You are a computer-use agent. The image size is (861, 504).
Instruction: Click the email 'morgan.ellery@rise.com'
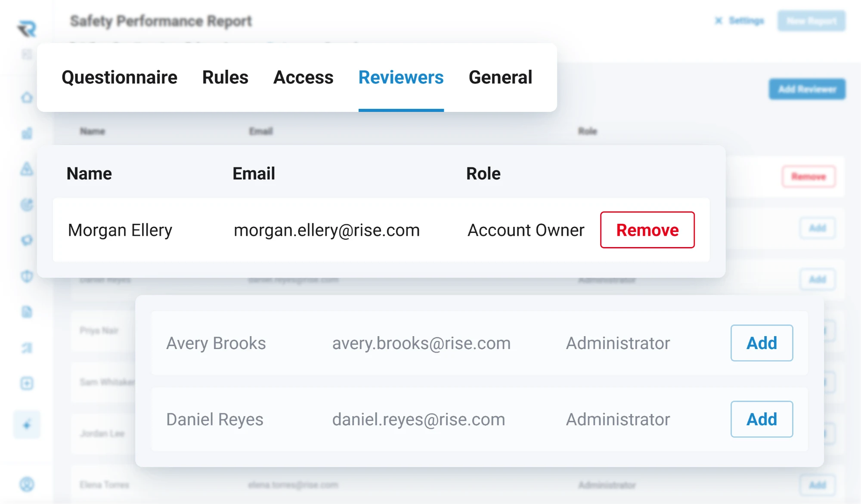pyautogui.click(x=327, y=230)
